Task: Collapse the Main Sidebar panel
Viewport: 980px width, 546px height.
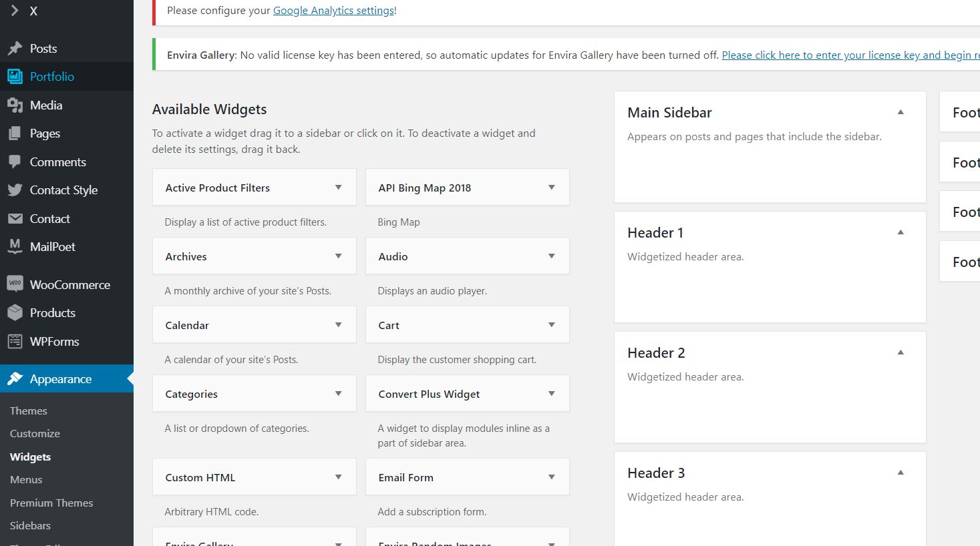Action: point(901,112)
